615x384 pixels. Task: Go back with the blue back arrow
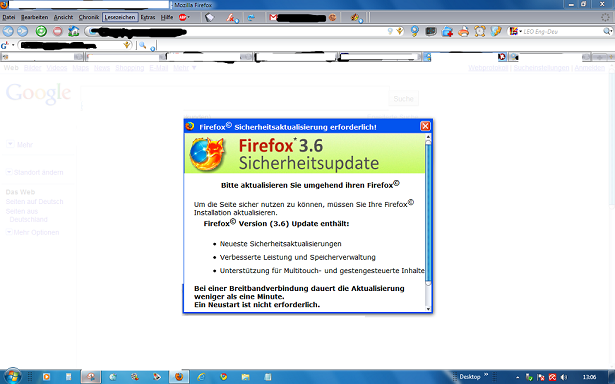click(x=8, y=31)
